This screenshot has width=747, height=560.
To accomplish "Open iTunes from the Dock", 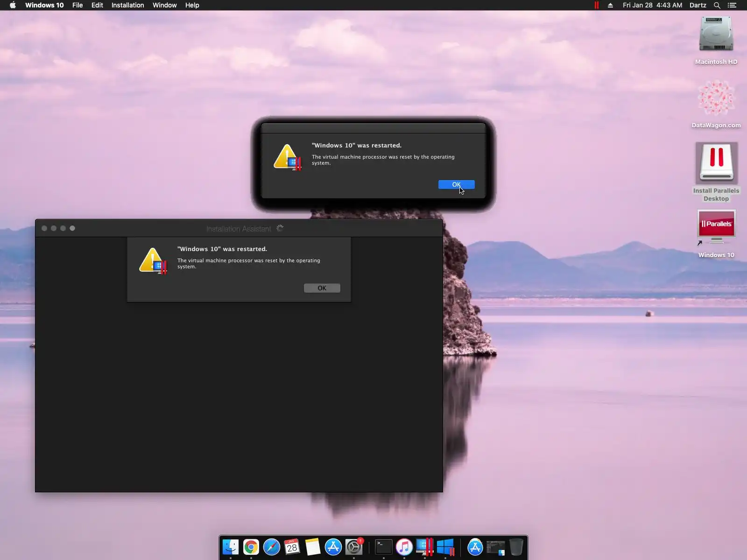I will (404, 547).
